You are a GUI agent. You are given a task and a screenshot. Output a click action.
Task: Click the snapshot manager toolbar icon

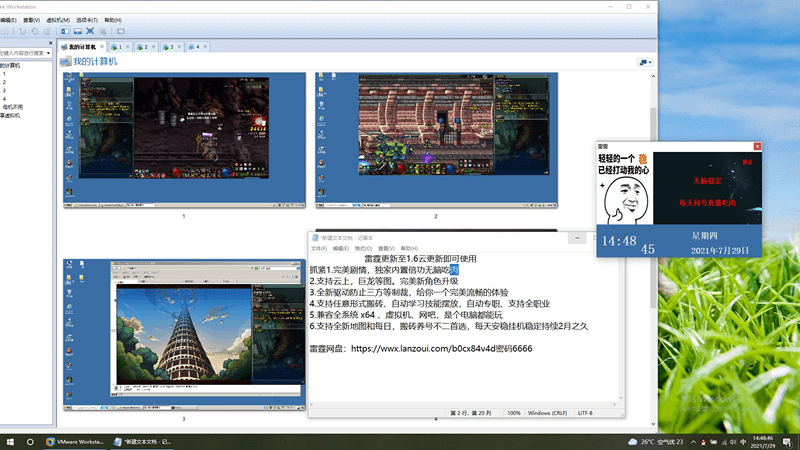[47, 31]
